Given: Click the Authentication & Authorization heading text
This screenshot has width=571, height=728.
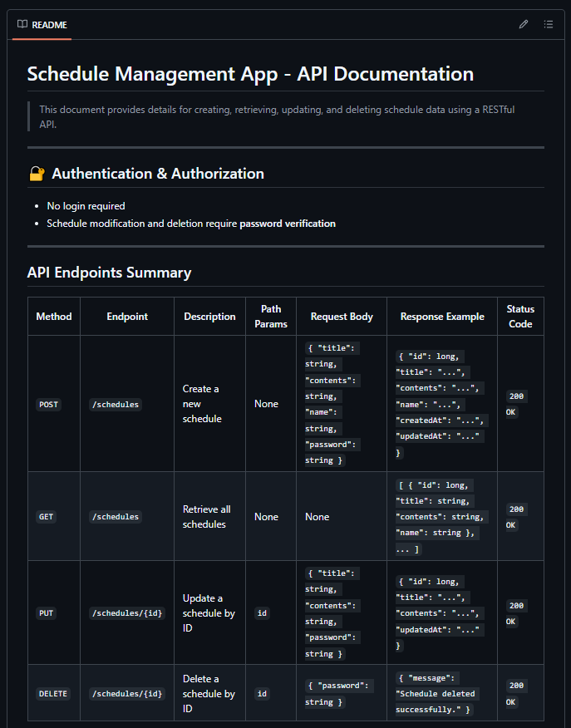Looking at the screenshot, I should [x=158, y=174].
